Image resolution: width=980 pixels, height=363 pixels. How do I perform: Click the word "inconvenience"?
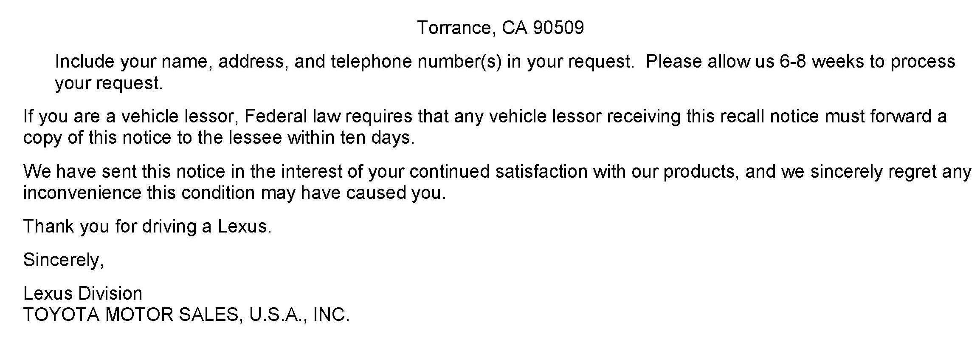click(82, 193)
